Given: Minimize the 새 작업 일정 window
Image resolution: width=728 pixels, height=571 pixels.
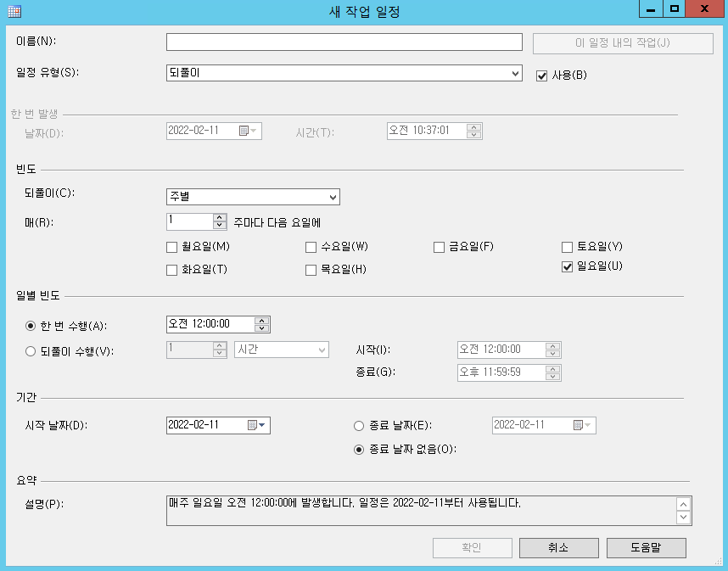Looking at the screenshot, I should coord(651,8).
